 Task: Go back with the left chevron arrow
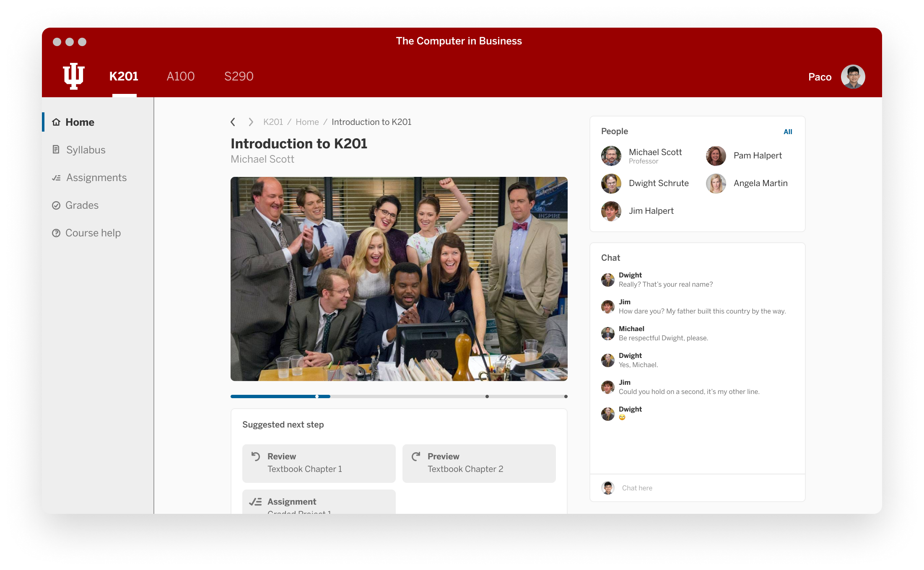pos(233,122)
